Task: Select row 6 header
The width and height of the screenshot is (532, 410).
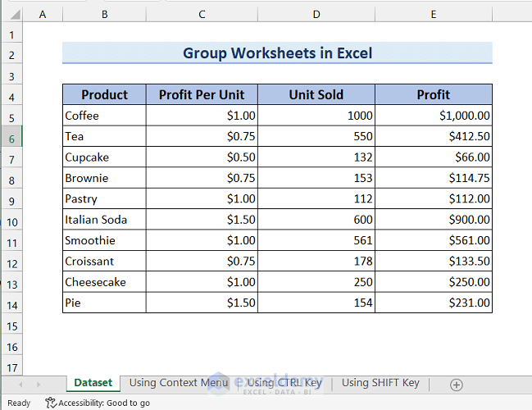Action: coord(11,137)
